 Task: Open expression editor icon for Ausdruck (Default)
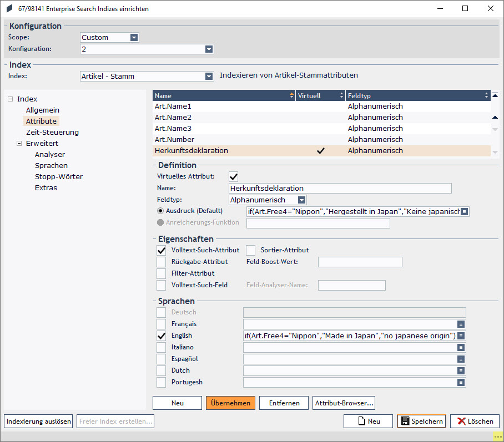(464, 212)
